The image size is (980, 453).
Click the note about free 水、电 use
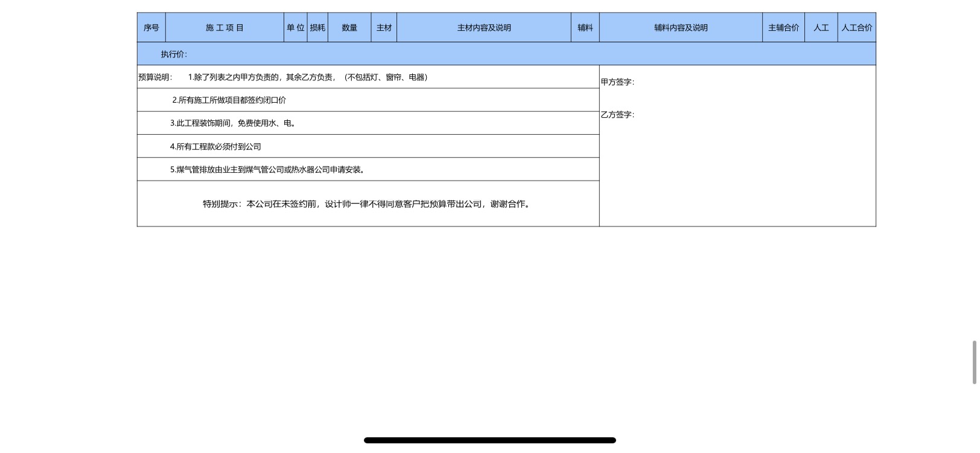pos(234,123)
